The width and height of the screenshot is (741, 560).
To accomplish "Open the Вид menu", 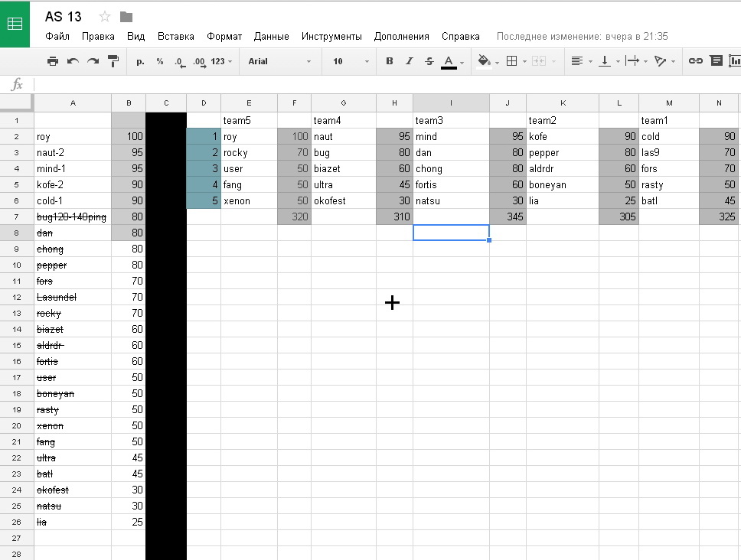I will 135,37.
